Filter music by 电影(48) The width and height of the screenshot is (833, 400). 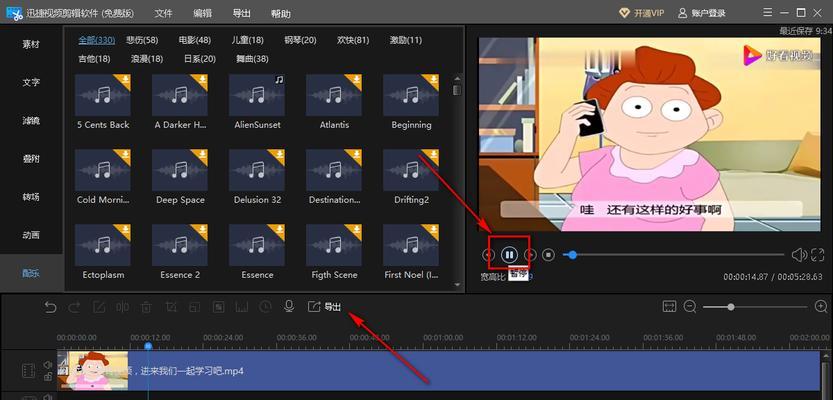pyautogui.click(x=195, y=40)
